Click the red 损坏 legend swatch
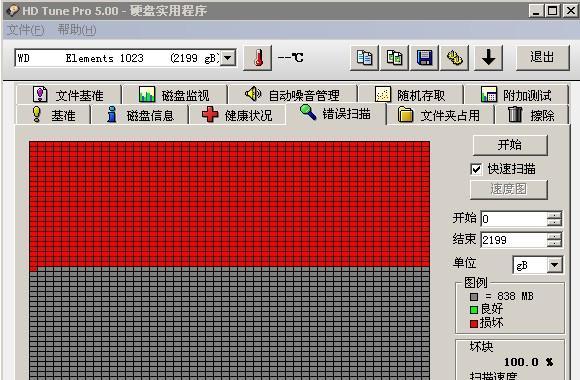Screen dimensions: 580x380 point(474,324)
